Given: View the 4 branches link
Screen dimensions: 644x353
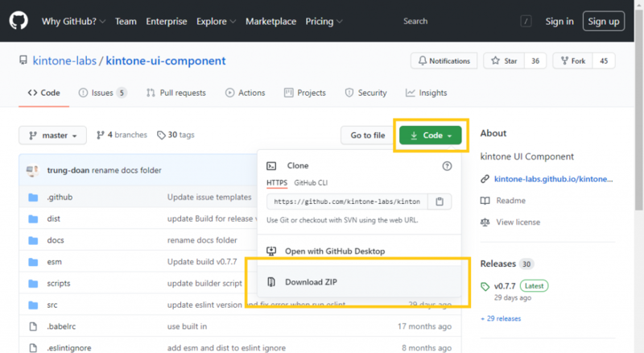Looking at the screenshot, I should (122, 135).
